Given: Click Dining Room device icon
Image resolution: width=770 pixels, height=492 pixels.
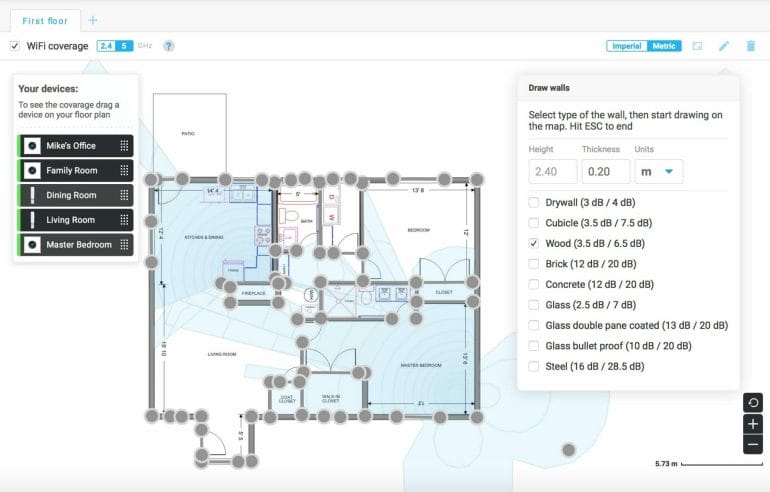Looking at the screenshot, I should point(32,195).
